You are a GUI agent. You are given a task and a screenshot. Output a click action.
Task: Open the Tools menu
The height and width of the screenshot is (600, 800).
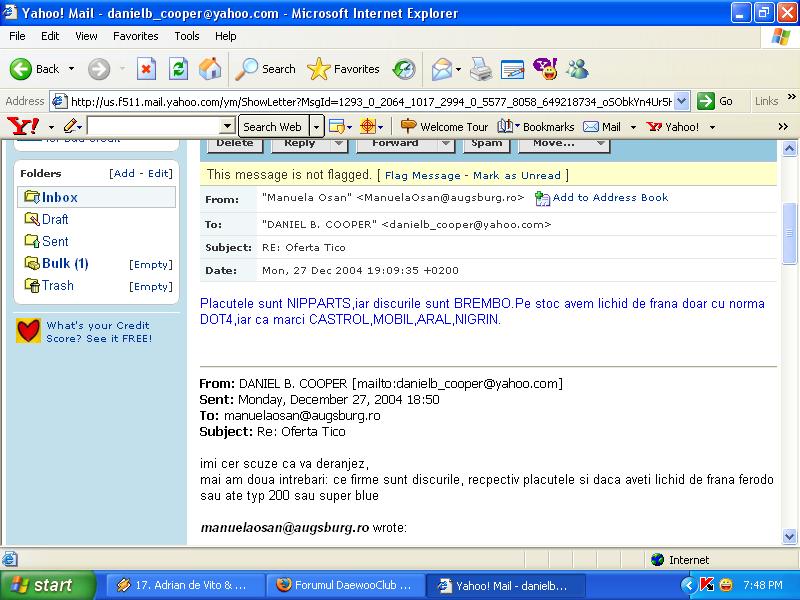tap(187, 36)
